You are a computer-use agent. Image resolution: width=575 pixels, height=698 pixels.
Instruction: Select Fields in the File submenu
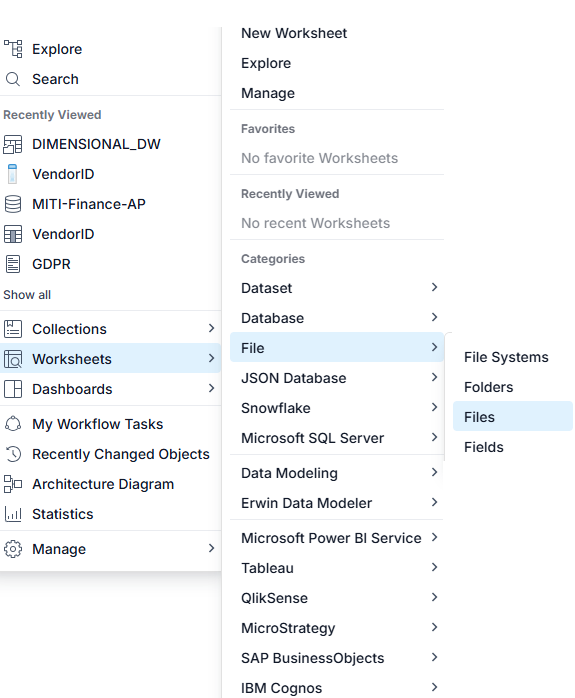click(x=483, y=447)
